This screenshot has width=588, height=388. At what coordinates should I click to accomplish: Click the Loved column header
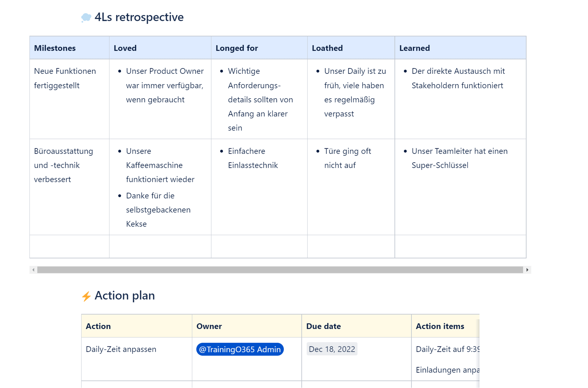pyautogui.click(x=125, y=48)
